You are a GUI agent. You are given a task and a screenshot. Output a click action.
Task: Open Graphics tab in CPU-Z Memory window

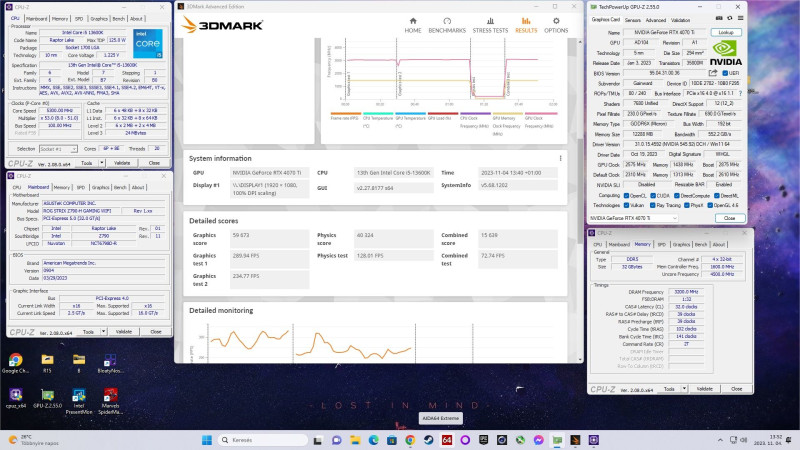pyautogui.click(x=681, y=245)
